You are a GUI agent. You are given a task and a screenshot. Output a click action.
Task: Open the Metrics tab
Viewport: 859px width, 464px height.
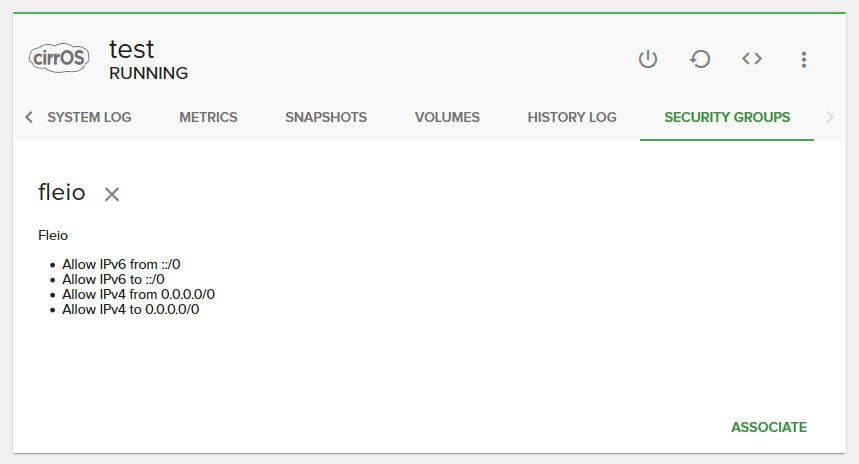[208, 117]
